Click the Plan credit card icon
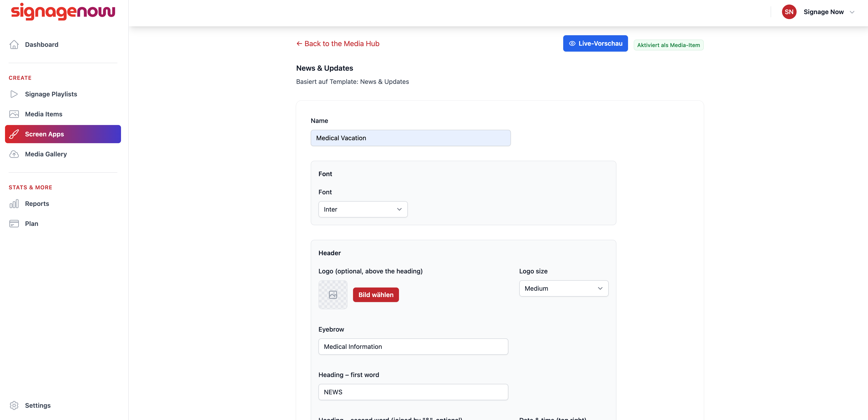868x420 pixels. (14, 224)
